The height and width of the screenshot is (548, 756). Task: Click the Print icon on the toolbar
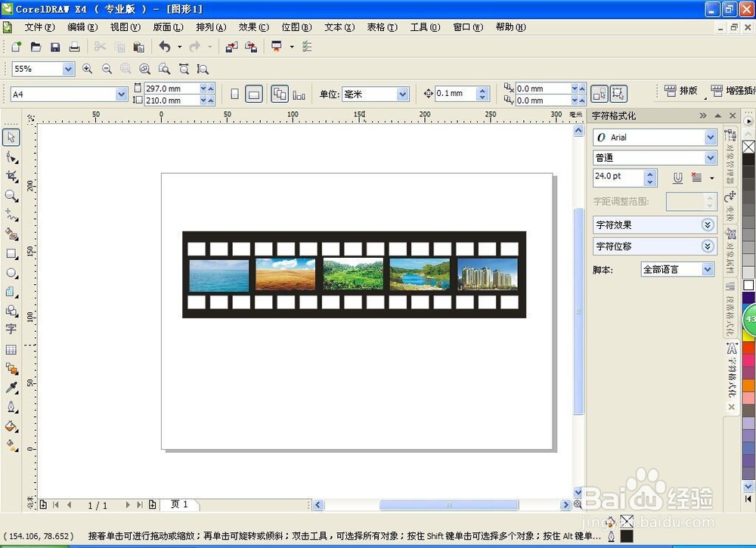coord(74,46)
